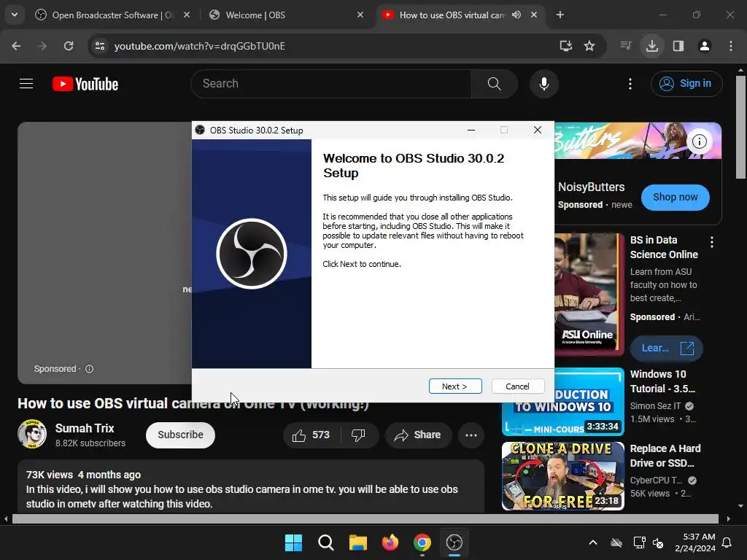
Task: Bookmark this page with the star icon
Action: [589, 46]
